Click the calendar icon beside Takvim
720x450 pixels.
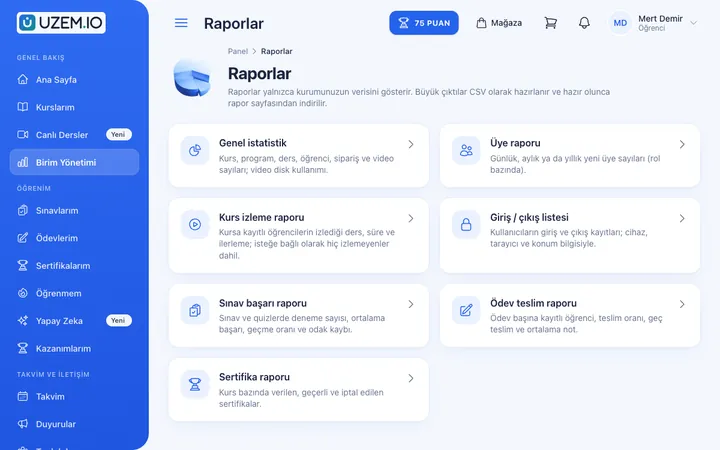click(22, 396)
